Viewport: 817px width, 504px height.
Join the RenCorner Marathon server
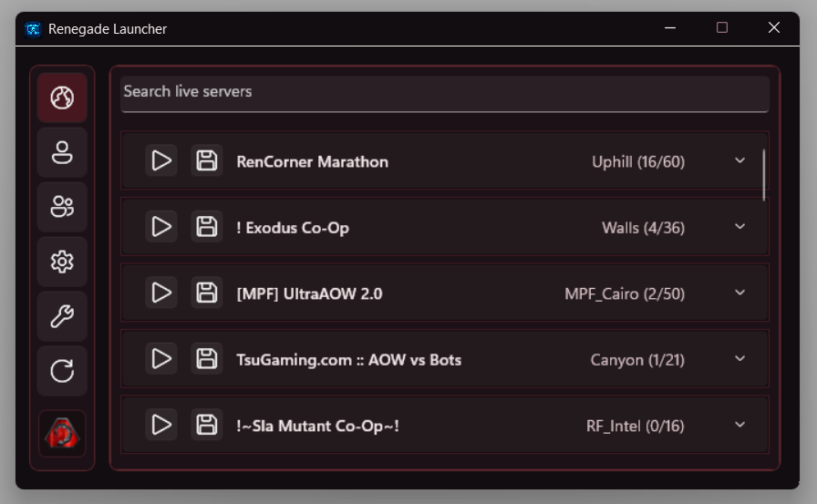coord(161,160)
